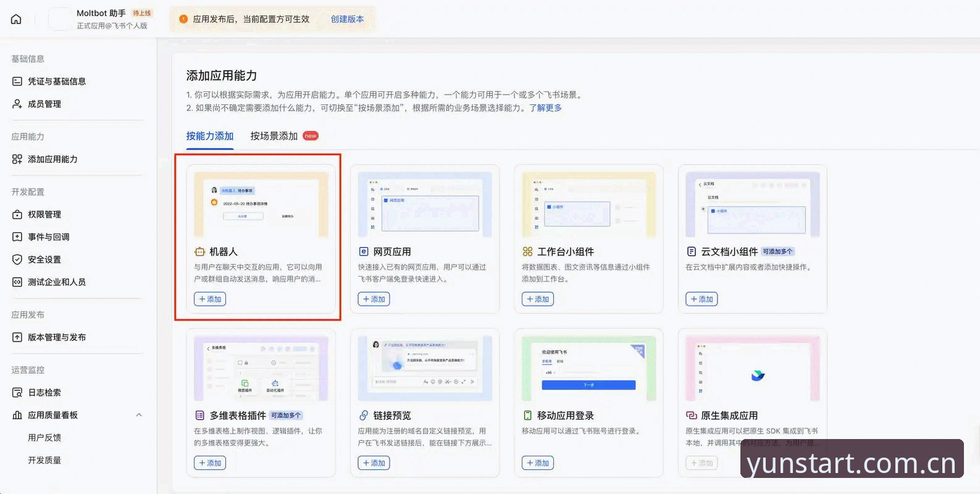The image size is (980, 494).
Task: Add the 多维表格插件 capability
Action: [210, 463]
